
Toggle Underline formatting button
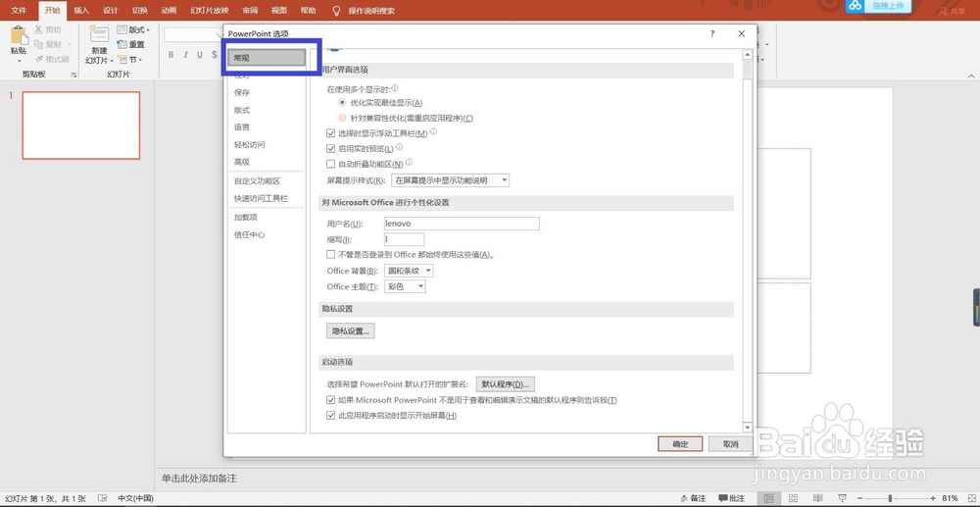pos(199,55)
